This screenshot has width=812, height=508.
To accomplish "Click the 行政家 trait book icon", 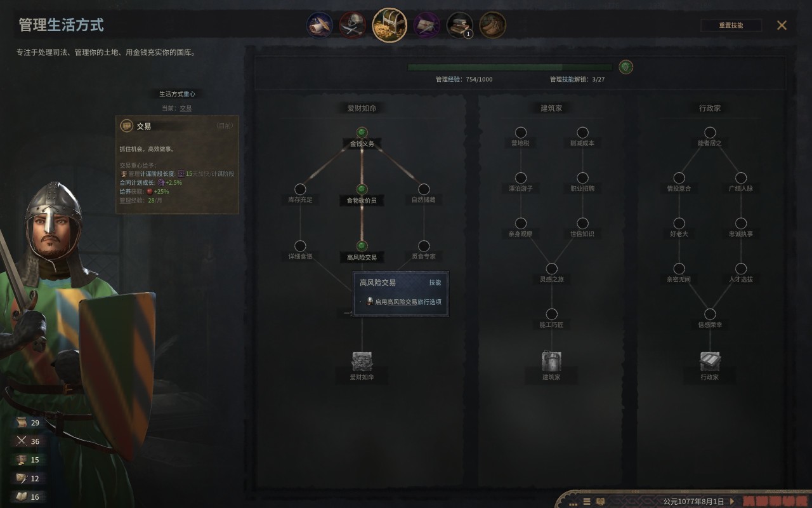I will point(710,361).
